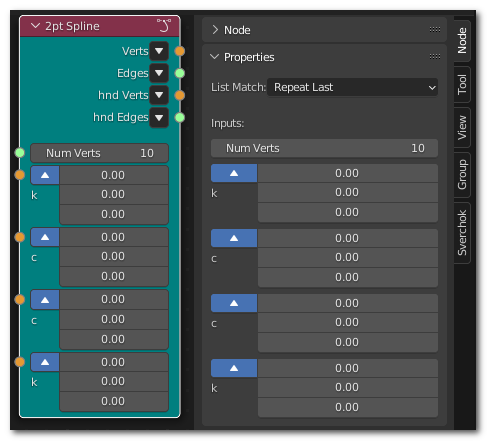Click last k X value in Properties panel

(x=348, y=368)
